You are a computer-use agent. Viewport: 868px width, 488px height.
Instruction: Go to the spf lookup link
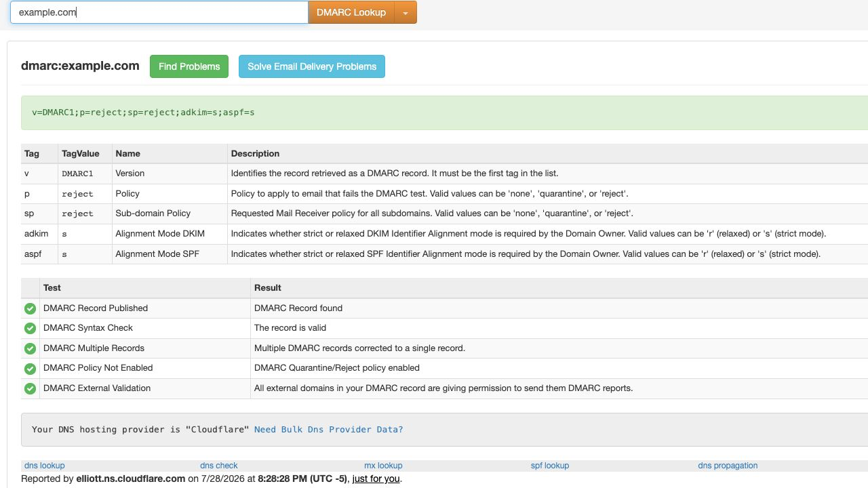[550, 466]
